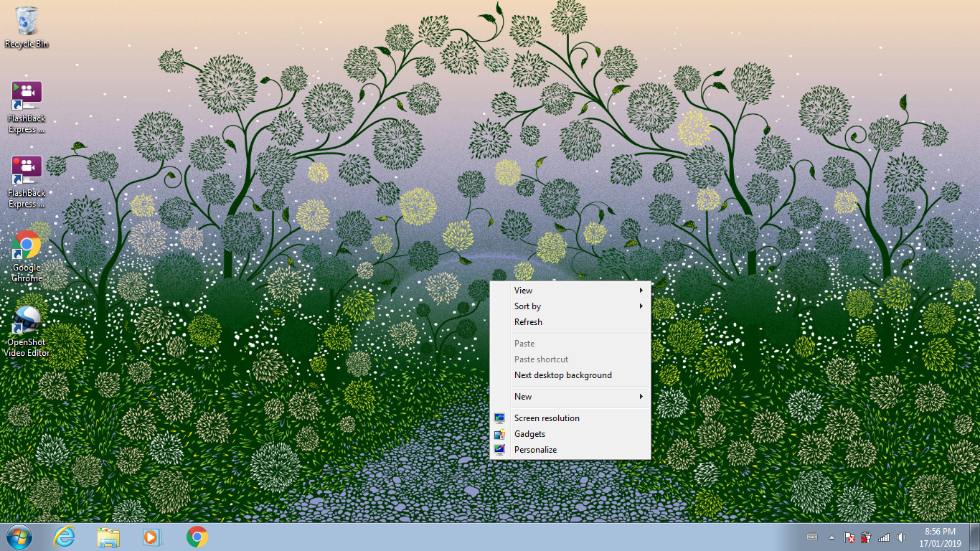
Task: Launch Windows Media Player from taskbar
Action: coord(151,537)
